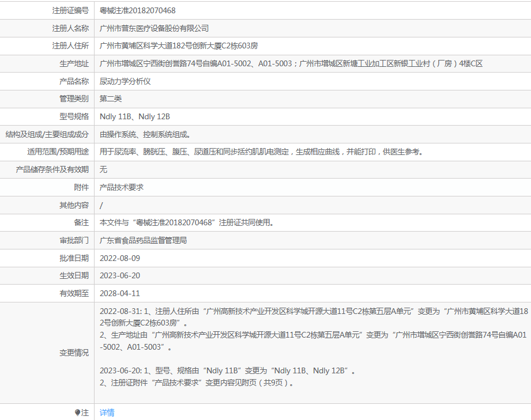Click the 批准日期 label
The height and width of the screenshot is (420, 531).
click(x=74, y=258)
